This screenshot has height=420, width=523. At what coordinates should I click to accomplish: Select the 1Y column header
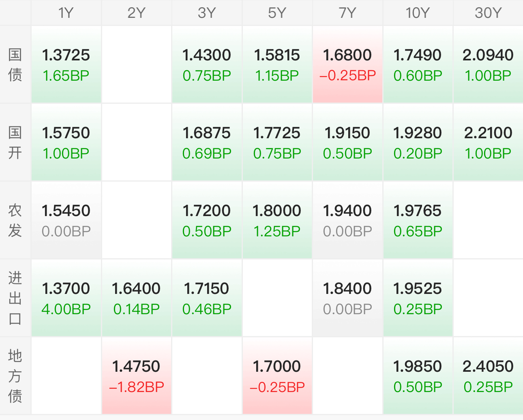[x=66, y=13]
